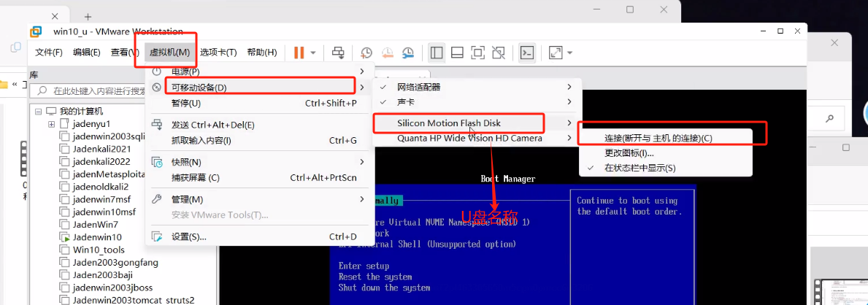The image size is (868, 305).
Task: Collapse the 我的计算机 tree node
Action: [38, 111]
